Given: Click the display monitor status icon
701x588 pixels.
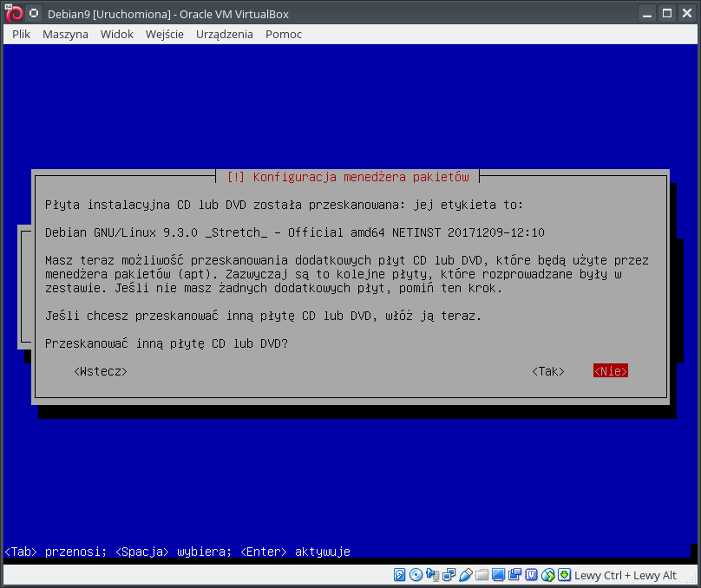Looking at the screenshot, I should pyautogui.click(x=499, y=575).
